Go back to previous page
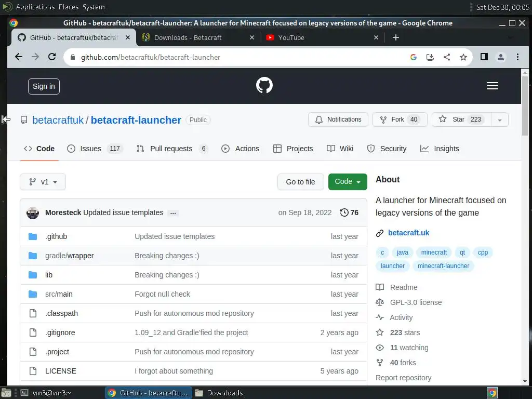 point(19,57)
